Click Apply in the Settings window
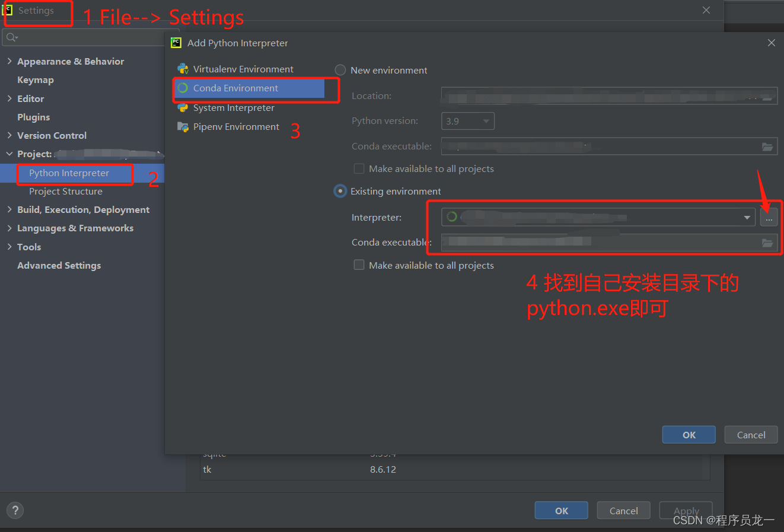 pos(686,511)
